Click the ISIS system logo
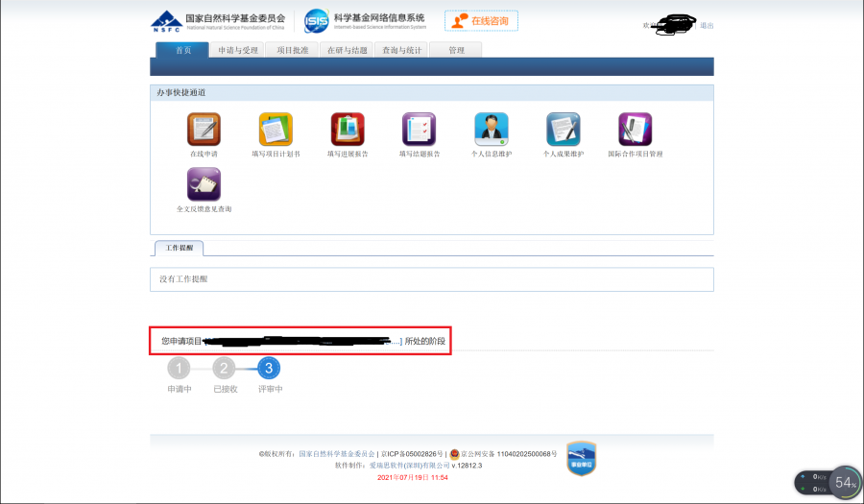Image resolution: width=864 pixels, height=504 pixels. point(316,21)
